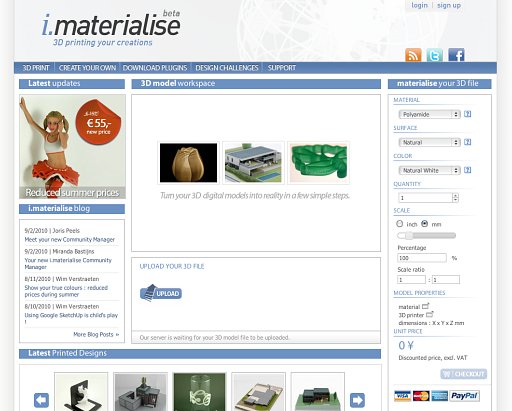Click the scale slider handle
512x411 pixels.
408,236
